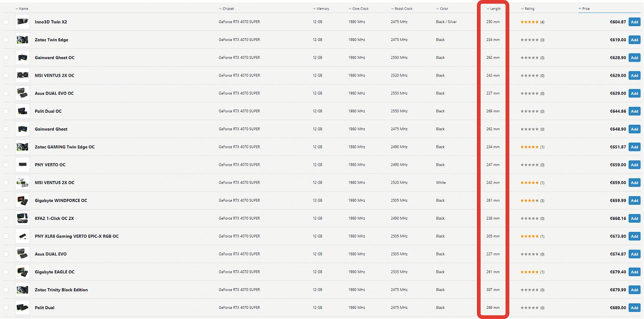View the Palit Dual OC product image
The width and height of the screenshot is (644, 319).
[23, 111]
